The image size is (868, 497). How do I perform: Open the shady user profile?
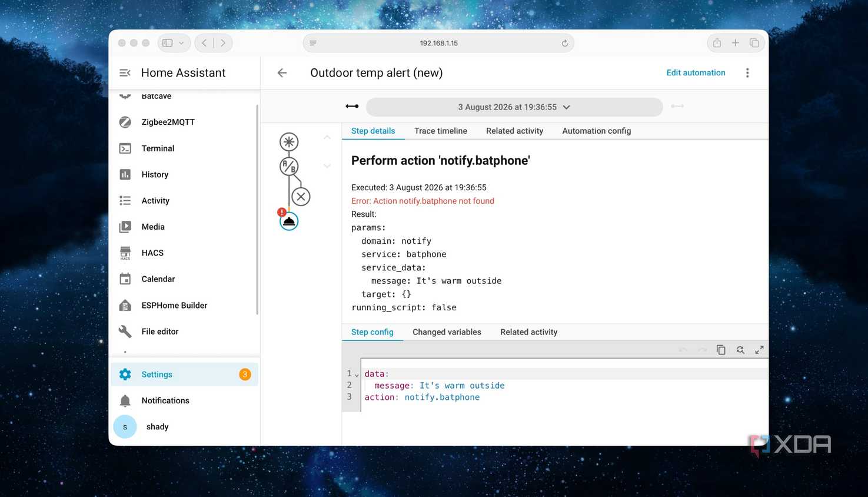(184, 427)
